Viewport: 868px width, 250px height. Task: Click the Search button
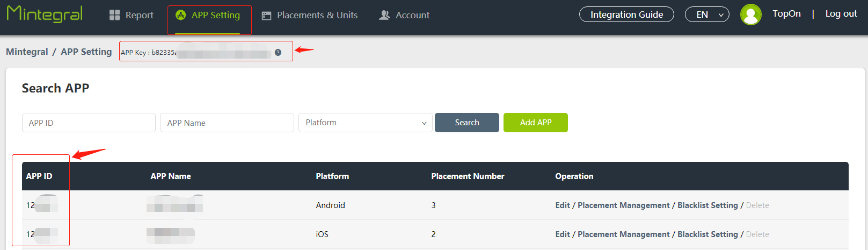click(x=466, y=123)
